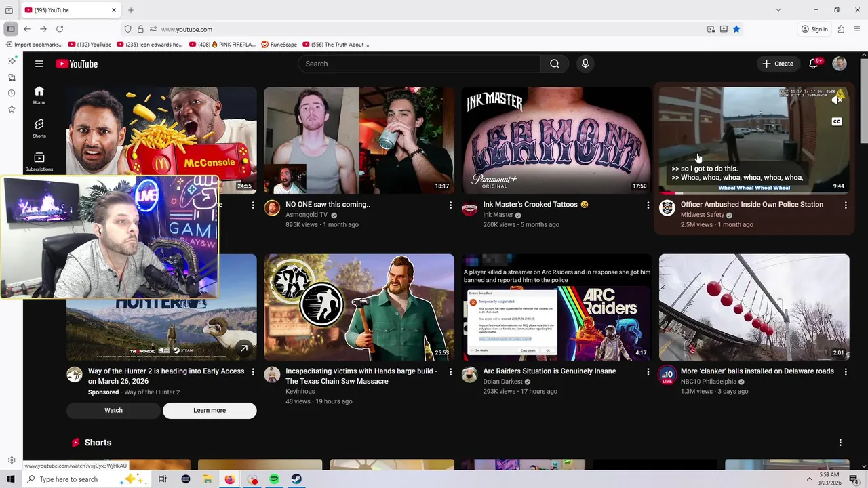
Task: Open Subscriptions in YouTube sidebar
Action: click(x=39, y=161)
